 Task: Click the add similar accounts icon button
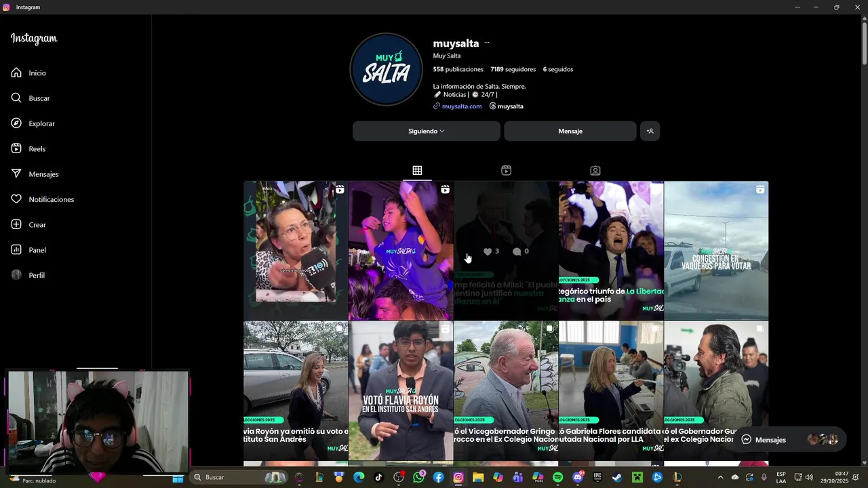[650, 131]
